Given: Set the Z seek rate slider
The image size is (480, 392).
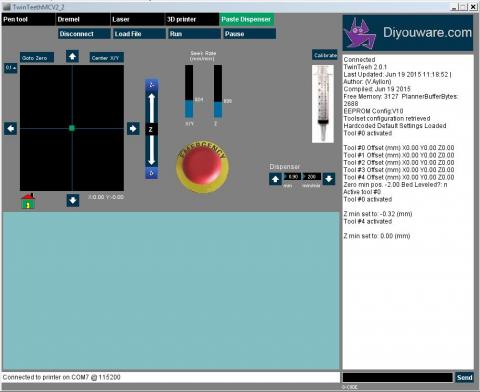Looking at the screenshot, I should 218,91.
